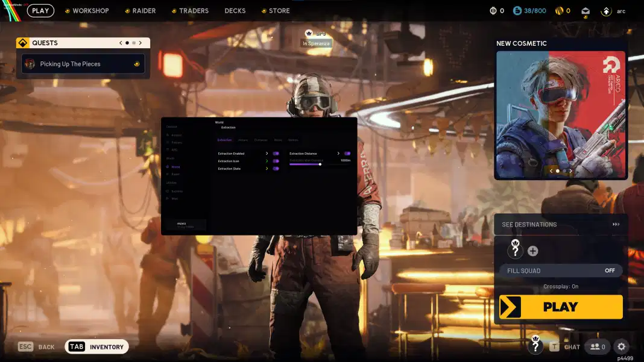Click the gold raider tokens icon

pyautogui.click(x=559, y=11)
